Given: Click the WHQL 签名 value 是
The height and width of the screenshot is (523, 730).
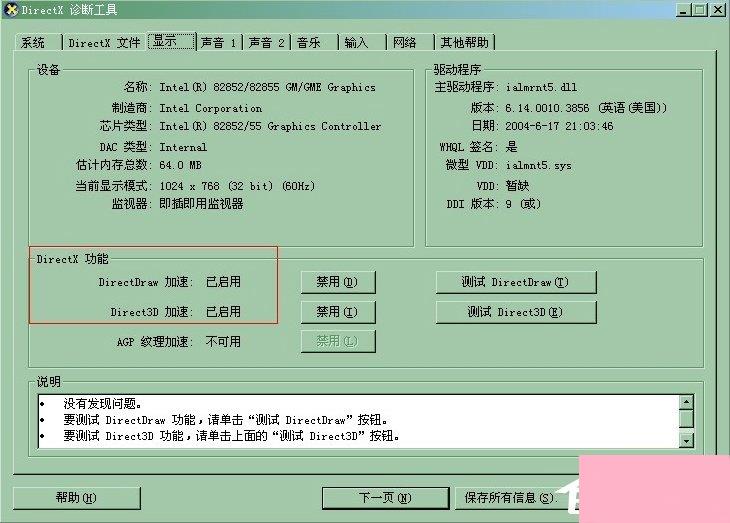Looking at the screenshot, I should coord(511,147).
